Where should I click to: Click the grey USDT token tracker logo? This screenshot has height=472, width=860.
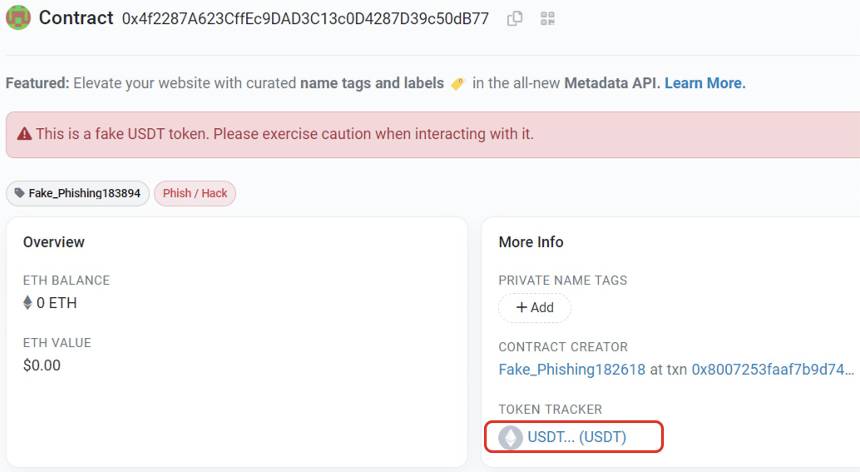click(x=510, y=437)
